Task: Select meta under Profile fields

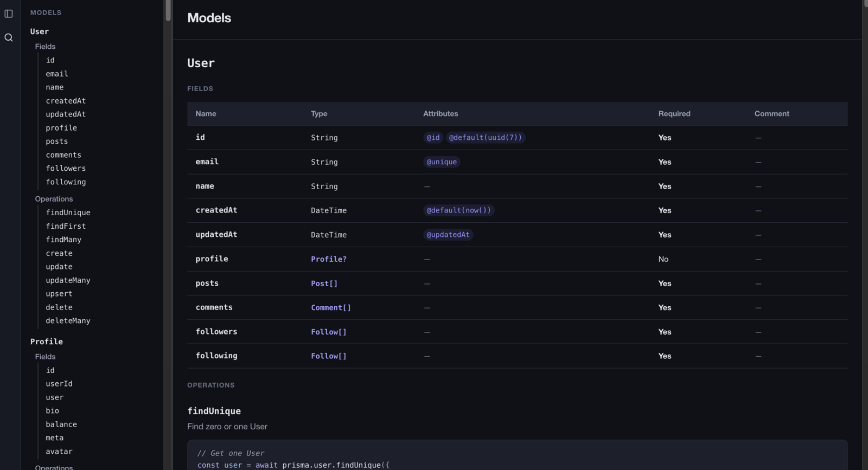Action: 55,438
